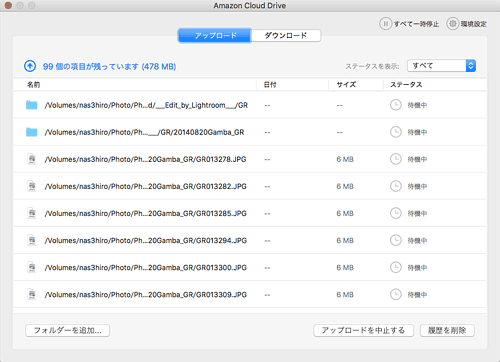Click waiting clock icon for GR013285.JPG
This screenshot has width=500, height=362.
click(396, 213)
